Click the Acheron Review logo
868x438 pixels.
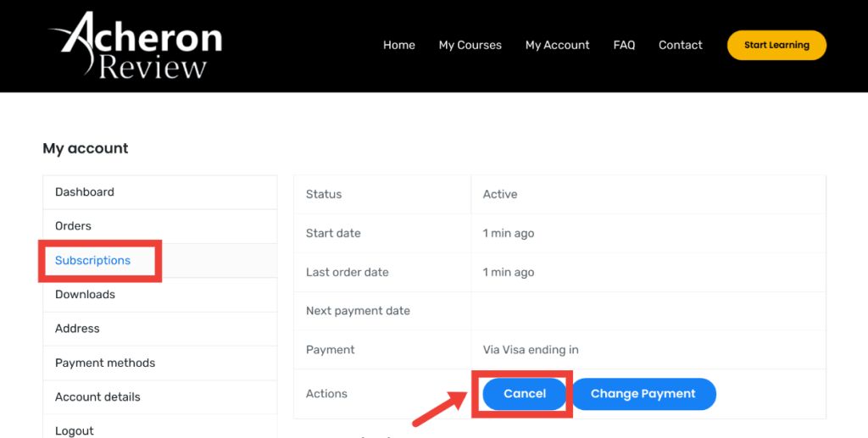pos(136,46)
